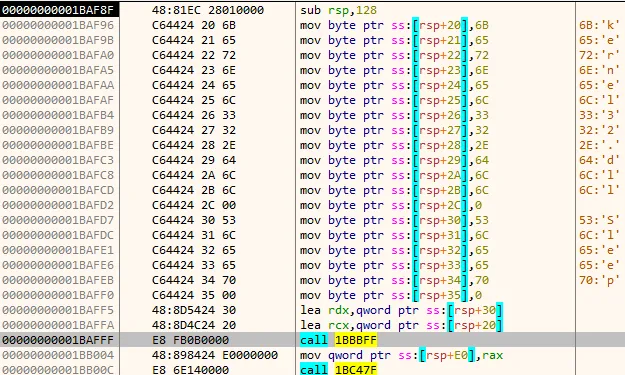Click the comment 33:'3'
Viewport: 625px width, 375px height.
pos(599,115)
